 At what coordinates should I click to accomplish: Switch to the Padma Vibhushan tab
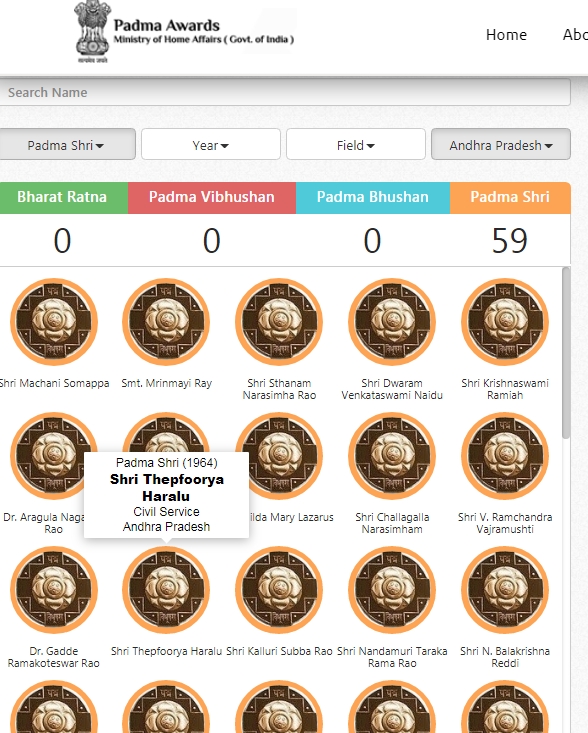(212, 197)
